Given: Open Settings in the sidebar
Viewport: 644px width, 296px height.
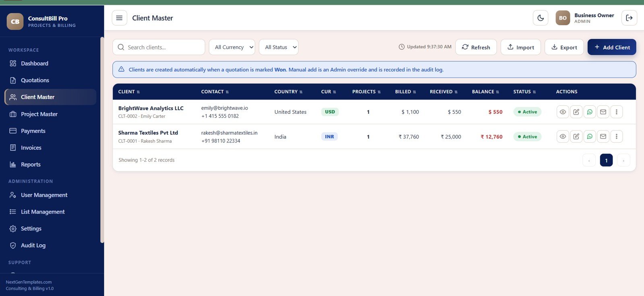Looking at the screenshot, I should click(x=50, y=228).
